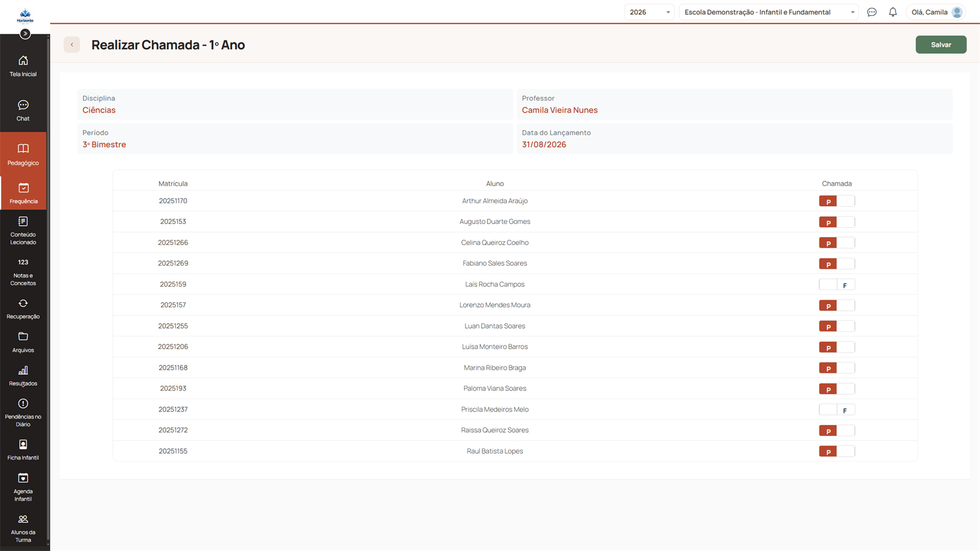This screenshot has width=980, height=551.
Task: Open Alunos da Turma icon
Action: 23,519
